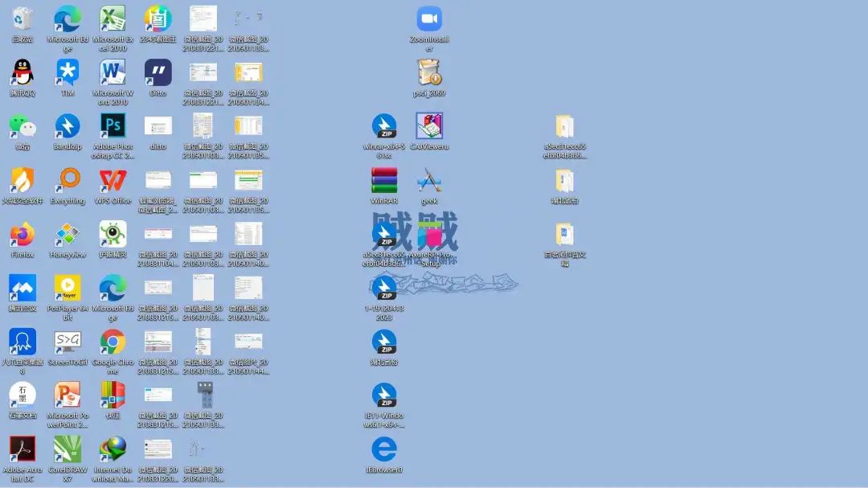
Task: Open Internet Download Manager shortcut
Action: [x=113, y=449]
